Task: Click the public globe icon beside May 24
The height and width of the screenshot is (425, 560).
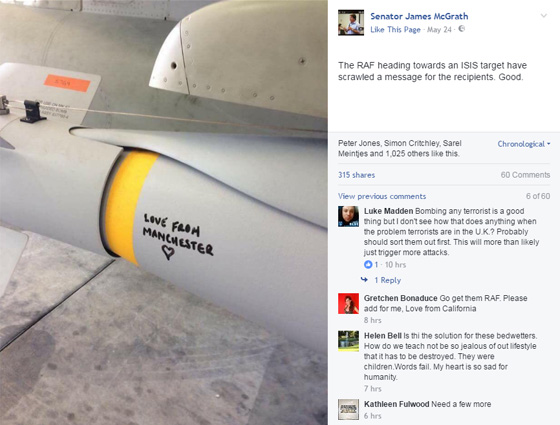Action: click(461, 29)
